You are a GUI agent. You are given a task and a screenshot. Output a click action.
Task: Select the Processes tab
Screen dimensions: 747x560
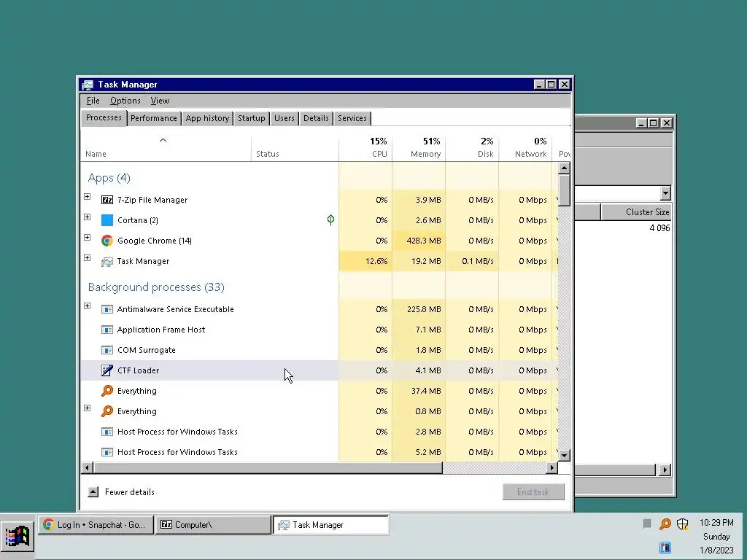tap(104, 117)
